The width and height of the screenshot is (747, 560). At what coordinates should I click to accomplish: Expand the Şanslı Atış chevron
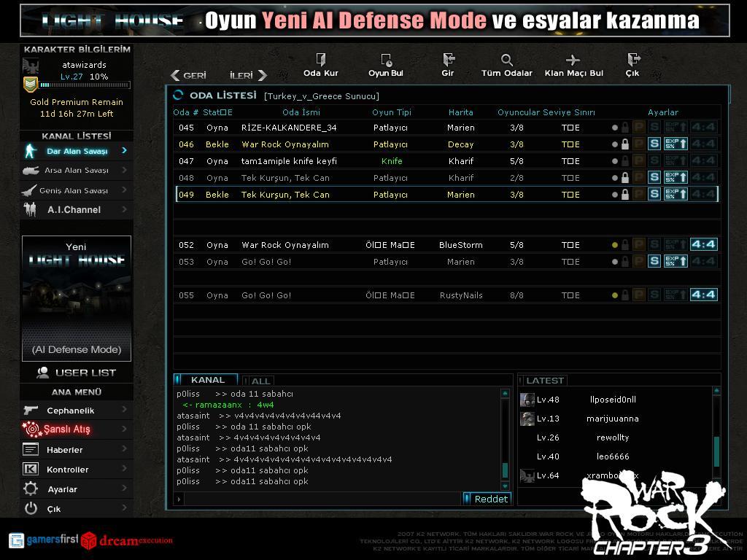coord(124,429)
